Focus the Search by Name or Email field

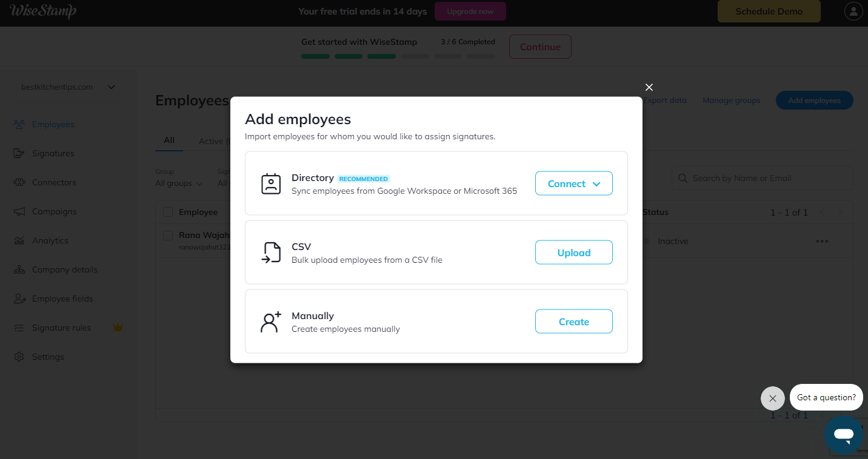(762, 178)
